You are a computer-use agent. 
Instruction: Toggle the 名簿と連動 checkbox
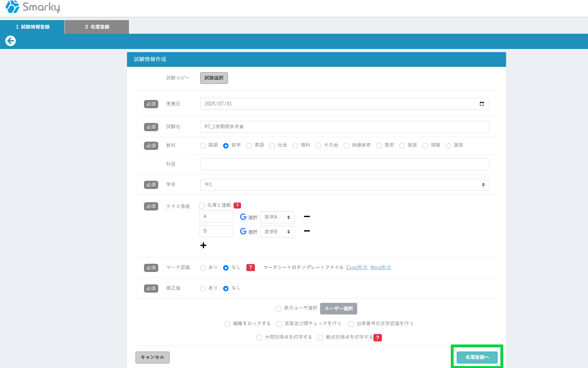pyautogui.click(x=202, y=206)
